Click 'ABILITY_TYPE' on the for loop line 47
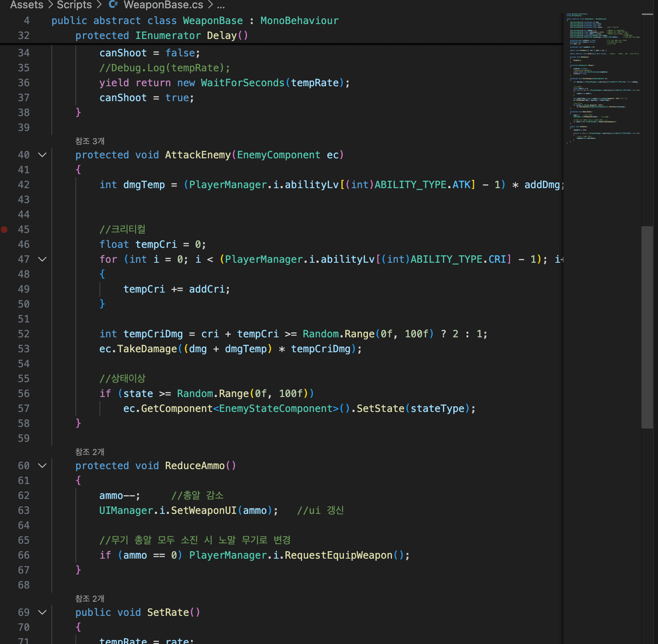Screen dimensions: 658x644 click(x=447, y=259)
